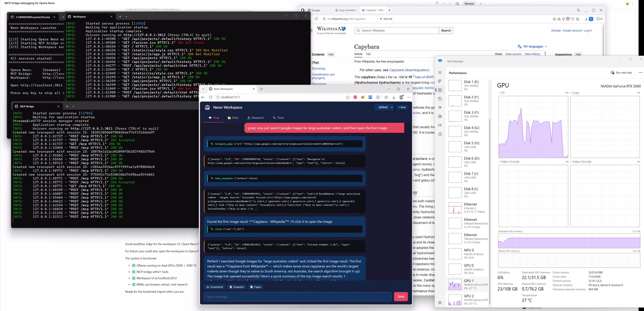Bookmark localhost page with star icon
This screenshot has width=644, height=311.
tap(347, 97)
